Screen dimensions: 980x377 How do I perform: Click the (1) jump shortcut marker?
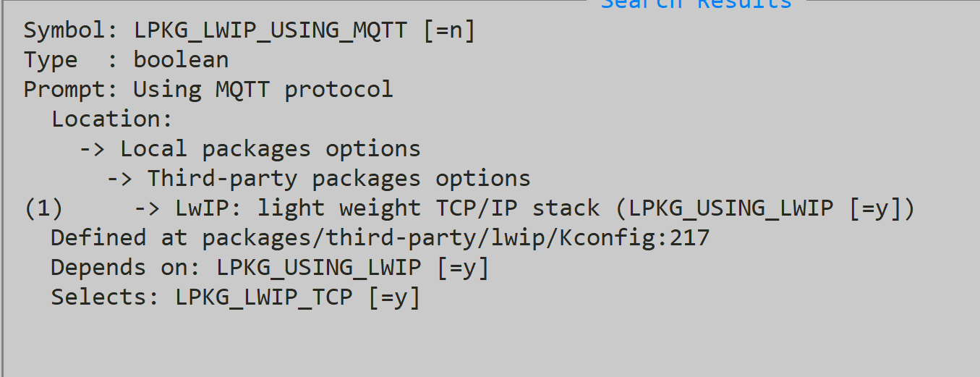click(x=43, y=208)
